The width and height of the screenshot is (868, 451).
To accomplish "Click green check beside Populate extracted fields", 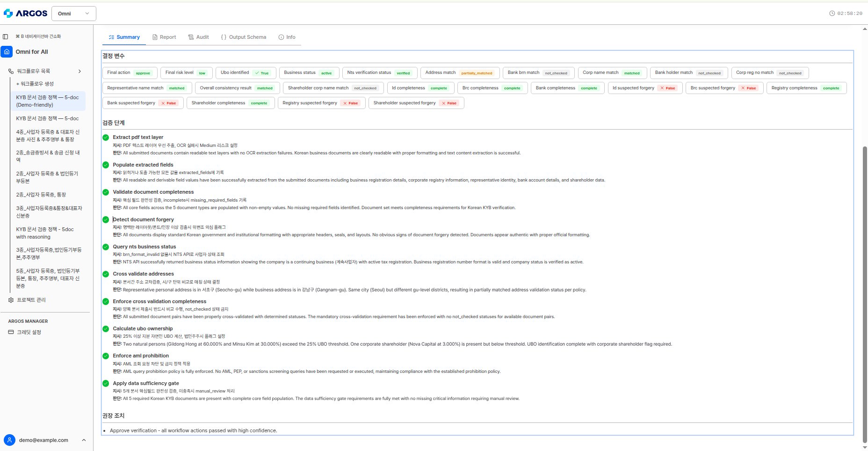I will [x=106, y=165].
